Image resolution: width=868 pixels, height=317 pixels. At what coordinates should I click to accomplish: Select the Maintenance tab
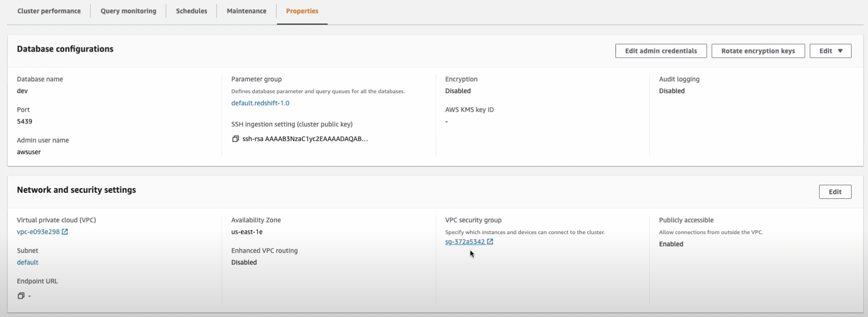point(247,11)
